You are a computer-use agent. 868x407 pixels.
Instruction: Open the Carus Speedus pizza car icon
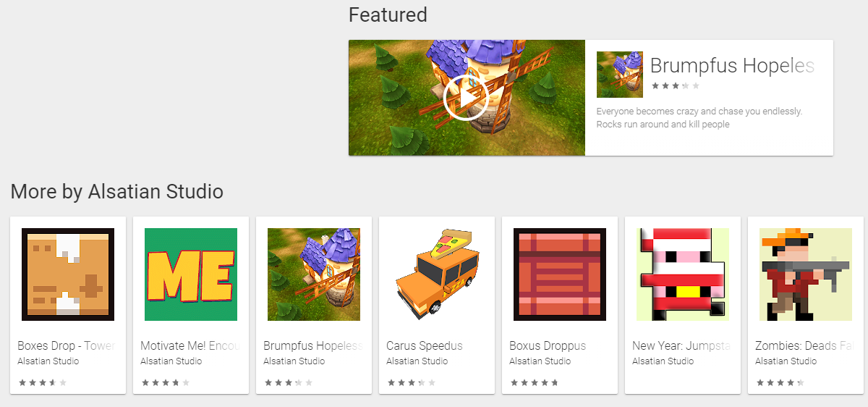pos(437,274)
